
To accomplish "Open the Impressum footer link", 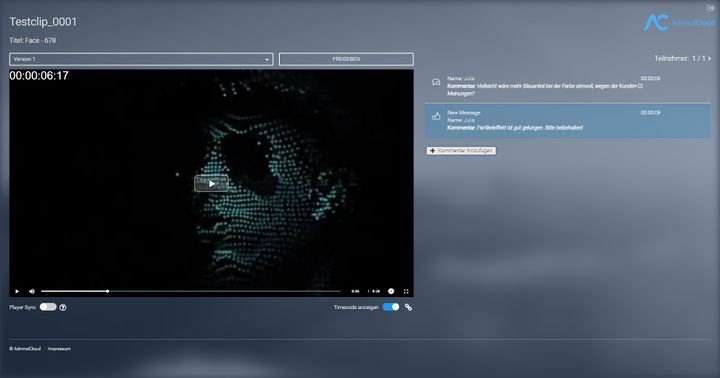I will click(59, 349).
